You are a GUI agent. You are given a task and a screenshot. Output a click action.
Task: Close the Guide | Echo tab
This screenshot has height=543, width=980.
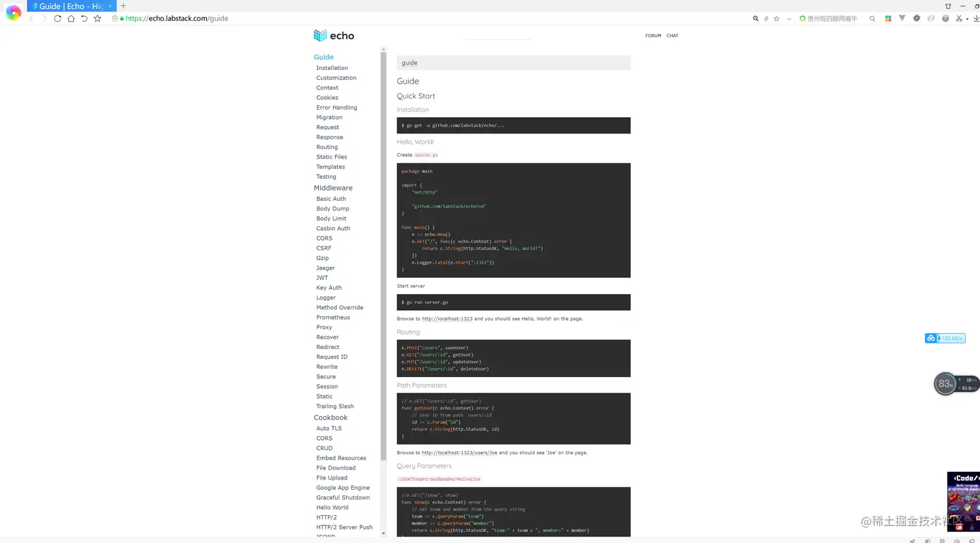coord(110,6)
